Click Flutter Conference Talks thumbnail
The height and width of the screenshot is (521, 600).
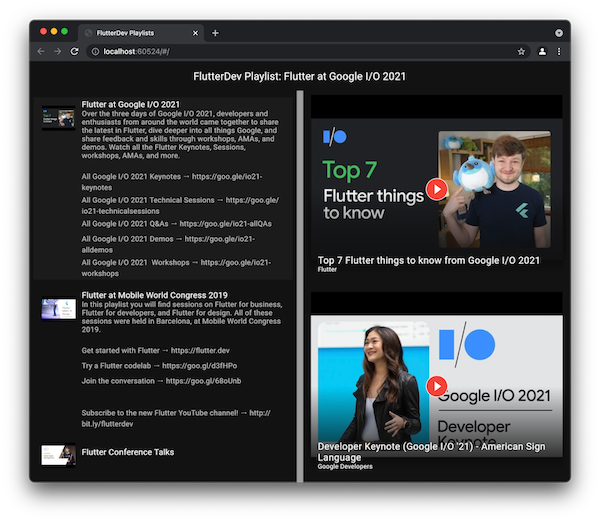[58, 454]
